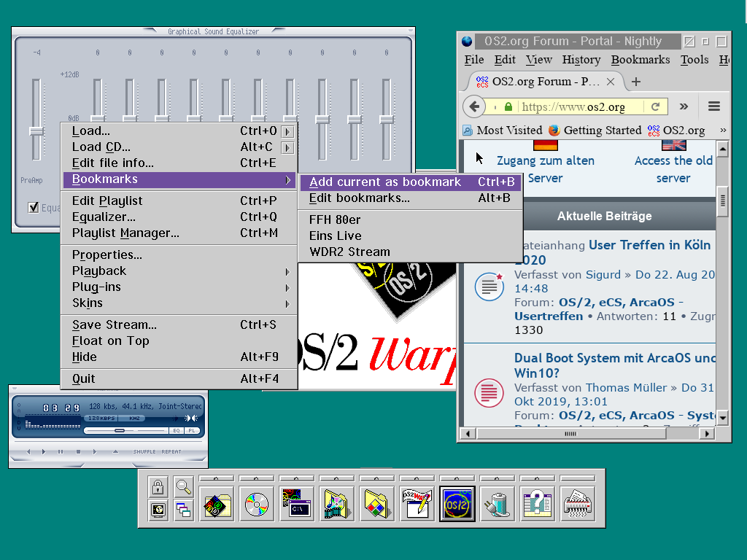Click the Access the old server link
Screen dimensions: 747x560
coord(673,169)
